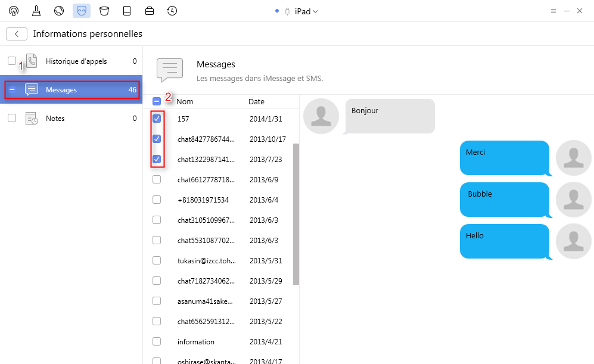Sort by the Nom column header
Image resolution: width=594 pixels, height=364 pixels.
185,101
